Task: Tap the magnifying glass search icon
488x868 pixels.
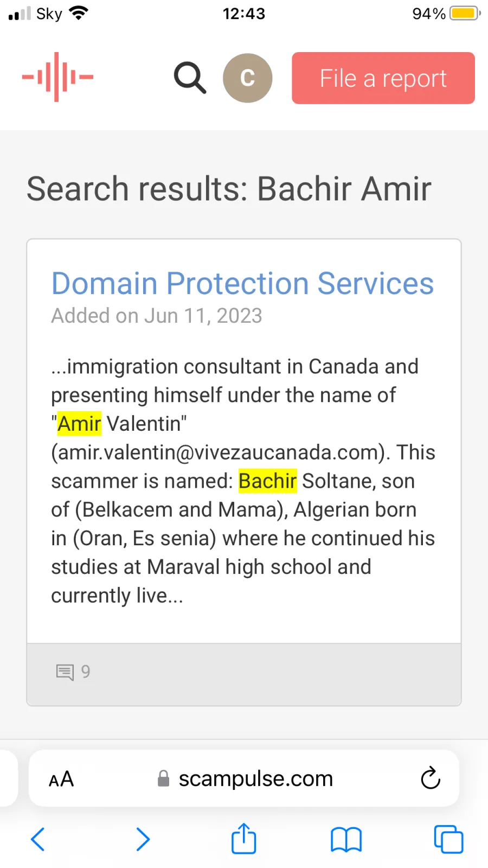Action: coord(190,78)
